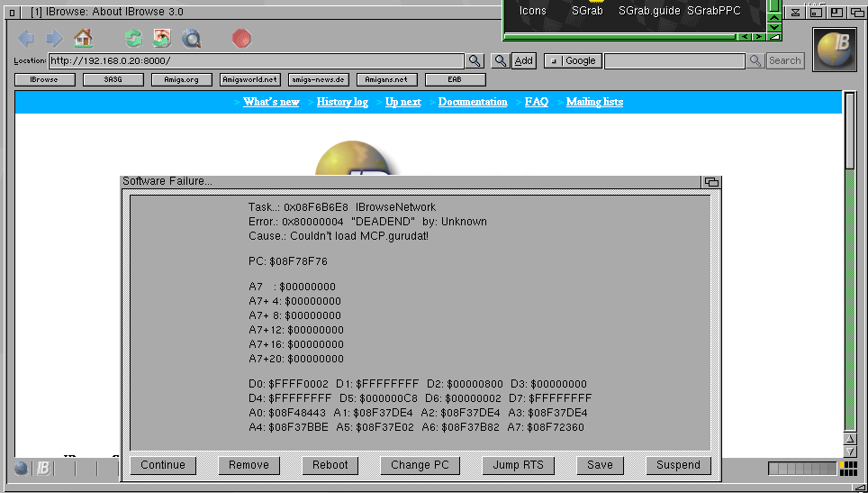
Task: Open the IBrowse fastlink button
Action: coord(44,80)
